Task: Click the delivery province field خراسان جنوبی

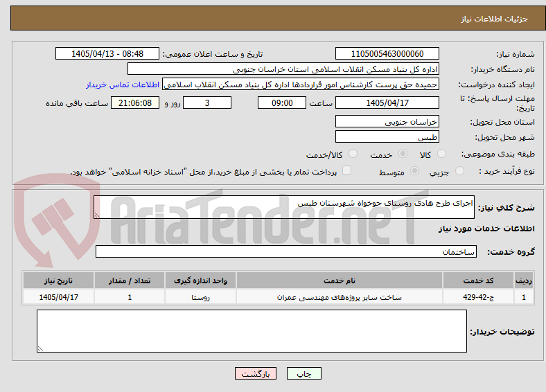Action: click(387, 121)
